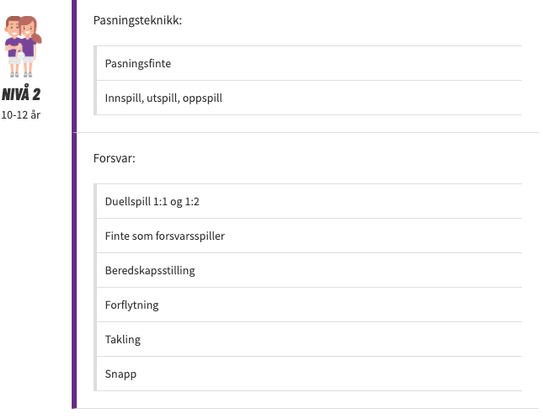
Task: Expand Duellspill 1:1 og 1:2 row
Action: [309, 202]
